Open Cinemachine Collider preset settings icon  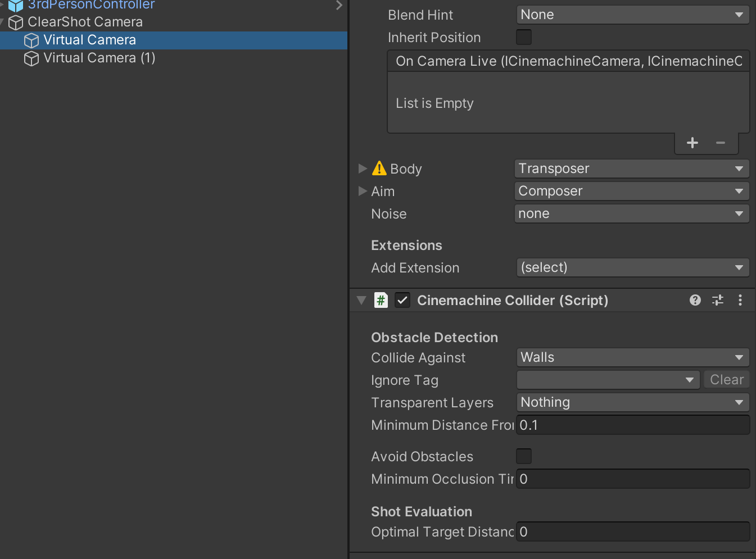[x=718, y=300]
